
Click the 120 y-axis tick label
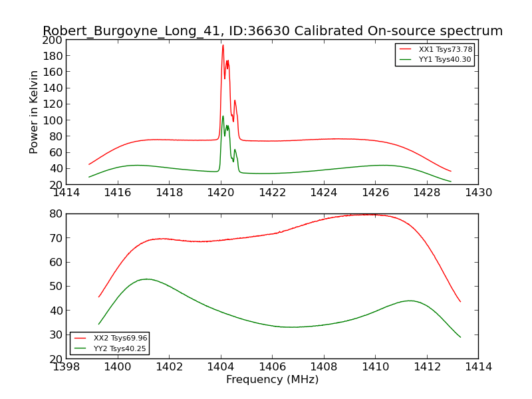53,104
